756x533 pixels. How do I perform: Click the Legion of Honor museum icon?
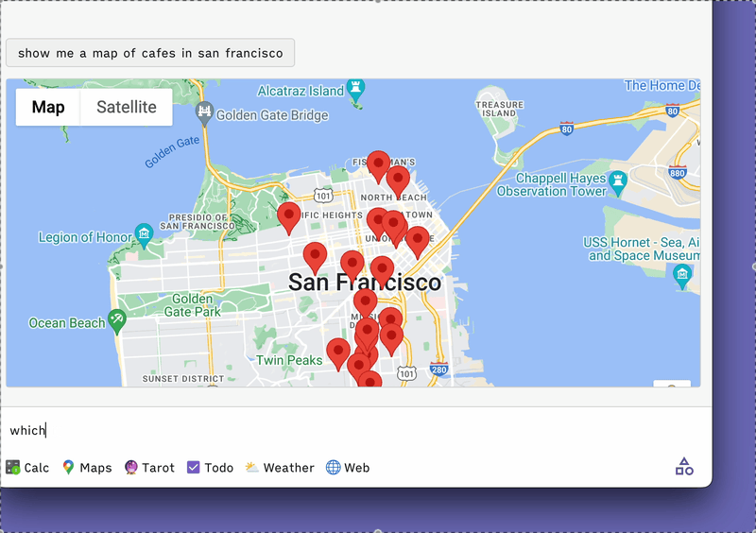click(144, 235)
